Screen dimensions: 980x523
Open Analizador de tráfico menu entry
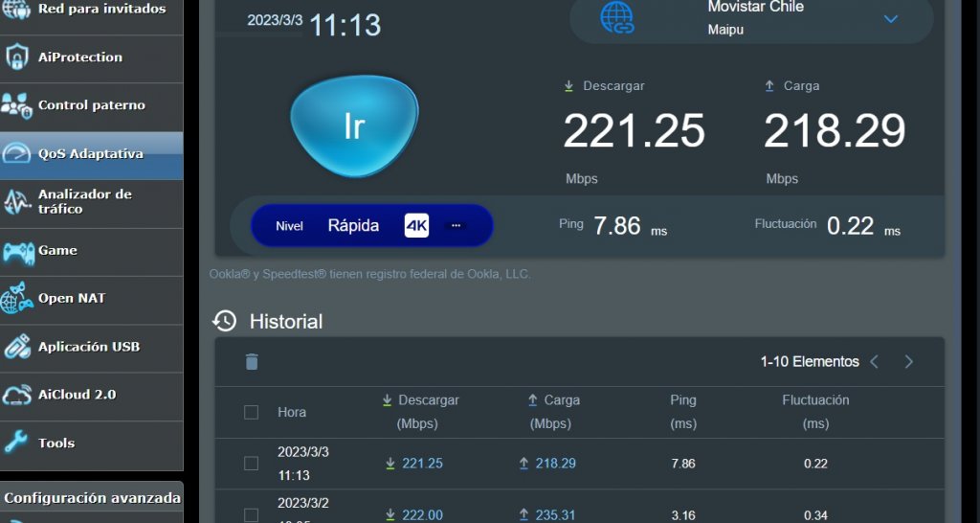(91, 203)
